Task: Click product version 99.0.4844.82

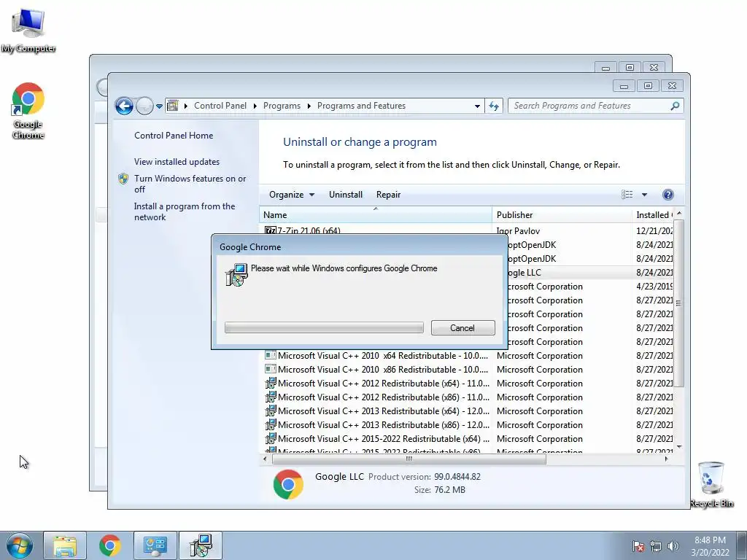Action: tap(457, 477)
